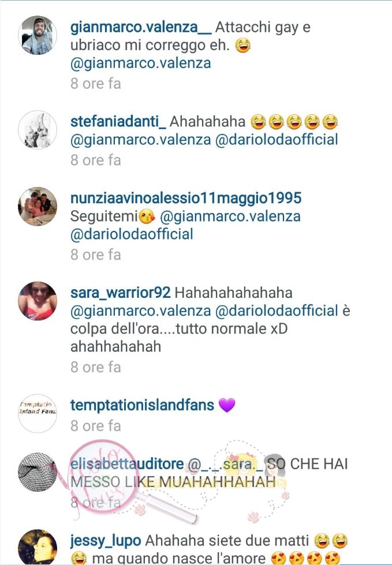This screenshot has width=392, height=565.
Task: Open stefaniadanti_ profile picture
Action: tap(38, 130)
